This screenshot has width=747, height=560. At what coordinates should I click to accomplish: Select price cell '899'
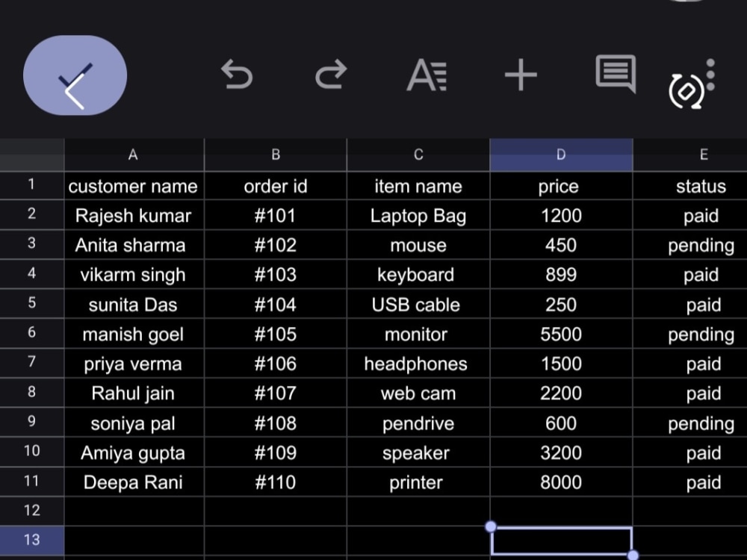click(x=561, y=275)
